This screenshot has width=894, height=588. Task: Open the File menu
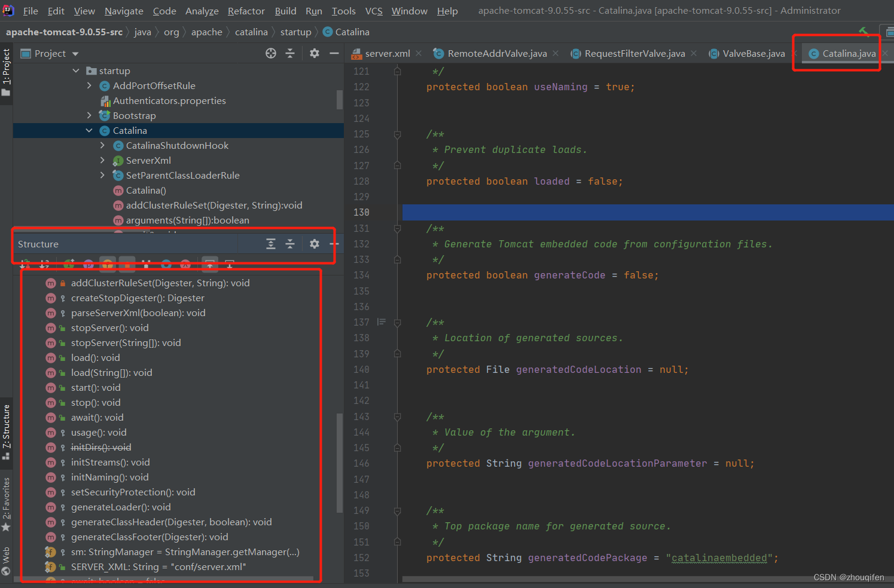point(30,11)
